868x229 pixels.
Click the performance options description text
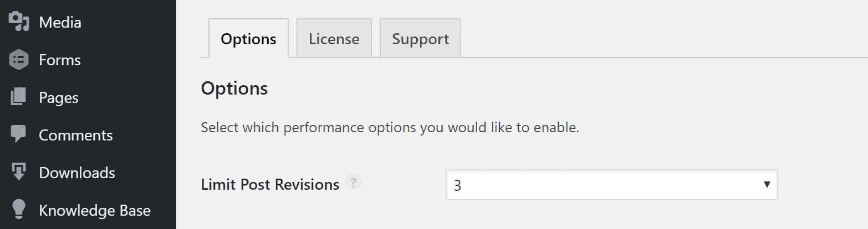[x=389, y=128]
